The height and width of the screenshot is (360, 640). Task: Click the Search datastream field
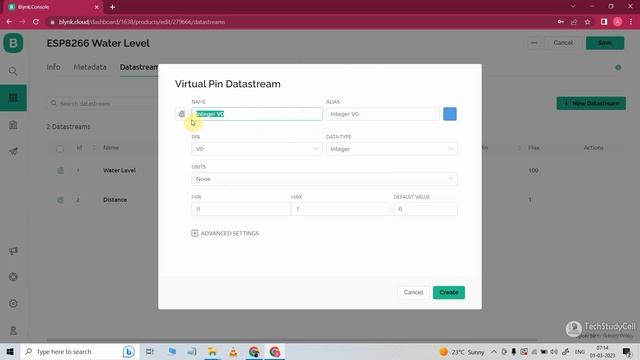(x=102, y=103)
